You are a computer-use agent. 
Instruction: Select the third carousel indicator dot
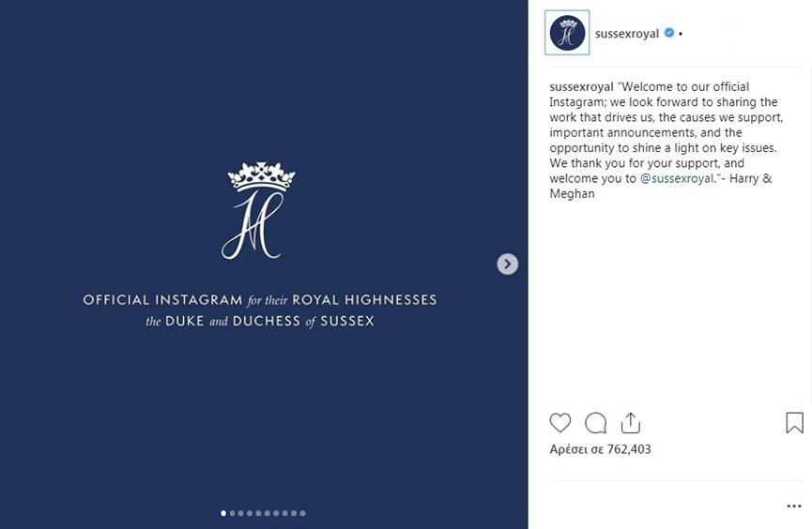point(241,513)
